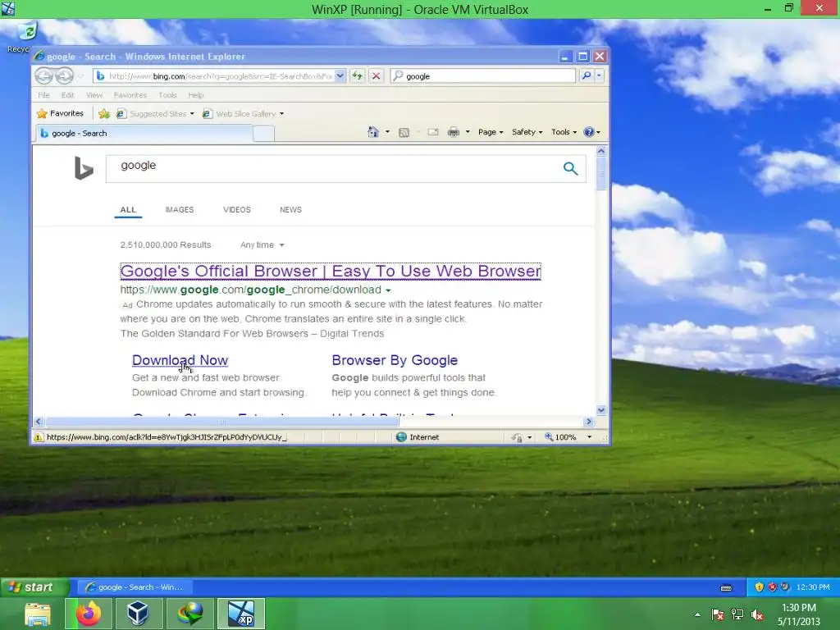840x630 pixels.
Task: Click the Bing search magnifier icon
Action: click(x=571, y=169)
